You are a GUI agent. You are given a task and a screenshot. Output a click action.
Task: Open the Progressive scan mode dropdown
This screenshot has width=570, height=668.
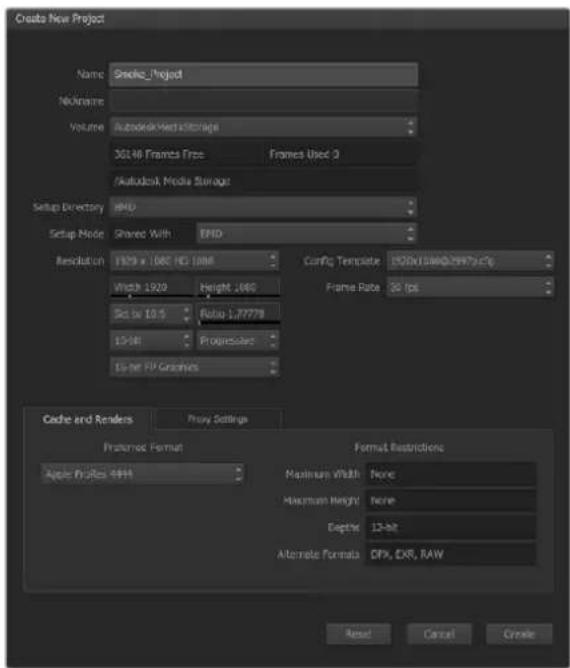coord(237,341)
